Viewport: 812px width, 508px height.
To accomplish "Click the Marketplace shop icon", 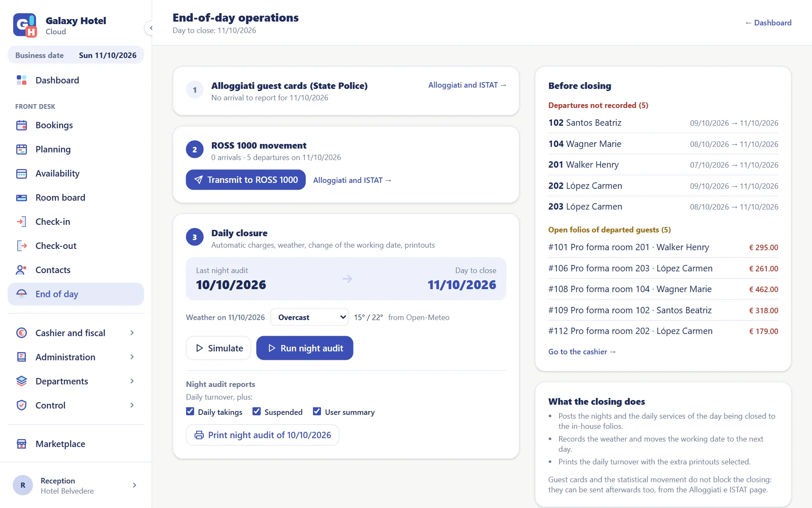I will pyautogui.click(x=22, y=444).
